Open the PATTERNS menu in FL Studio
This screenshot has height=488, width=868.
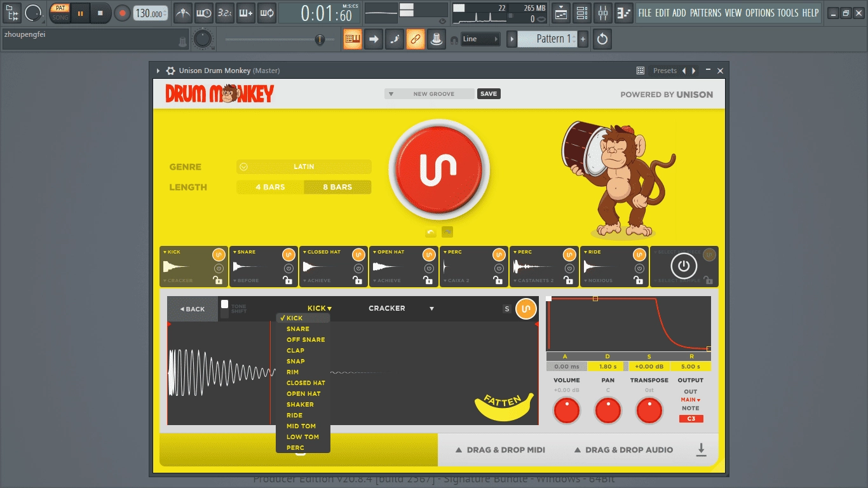pos(705,13)
